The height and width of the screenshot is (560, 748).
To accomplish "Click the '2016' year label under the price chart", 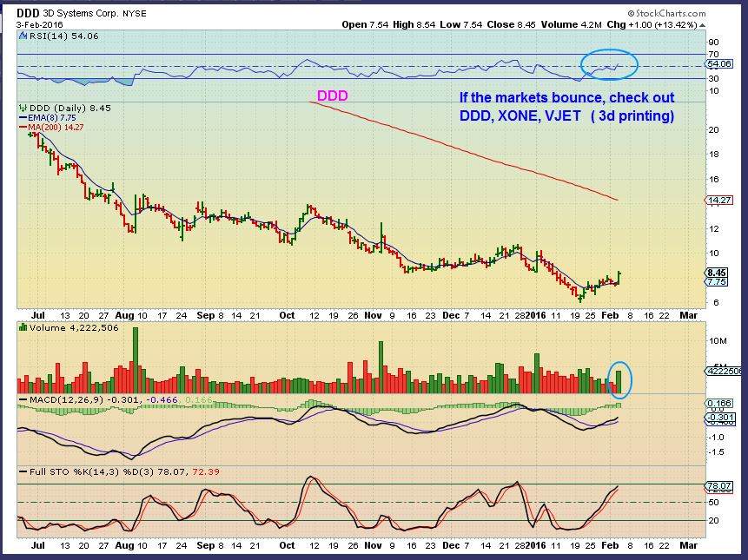I will click(535, 315).
